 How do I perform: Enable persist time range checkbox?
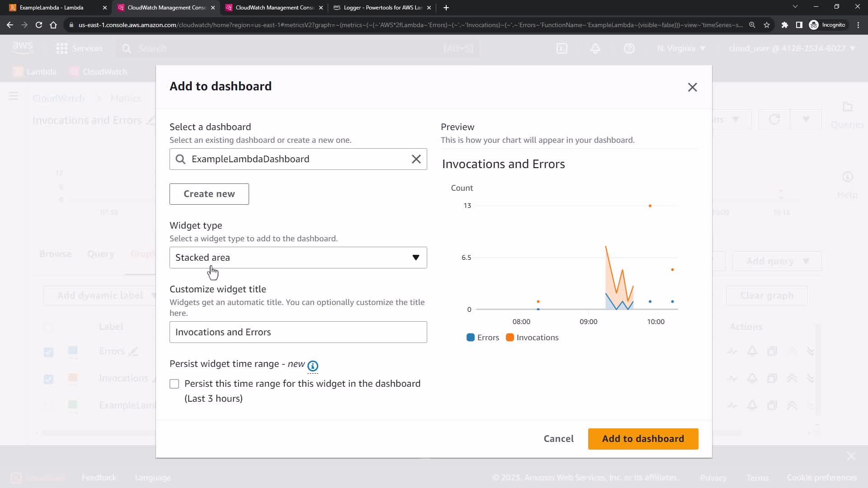point(175,384)
